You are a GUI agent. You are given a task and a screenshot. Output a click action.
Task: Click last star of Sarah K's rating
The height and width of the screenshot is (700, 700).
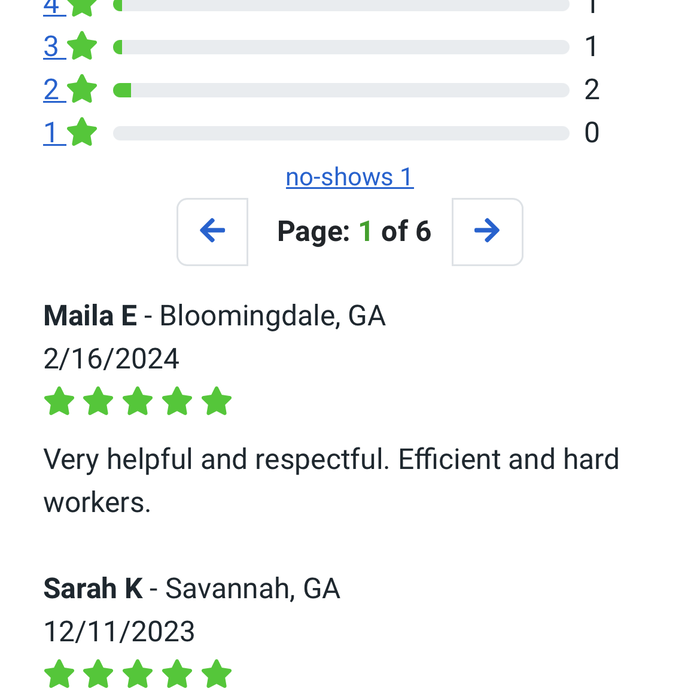[x=217, y=674]
